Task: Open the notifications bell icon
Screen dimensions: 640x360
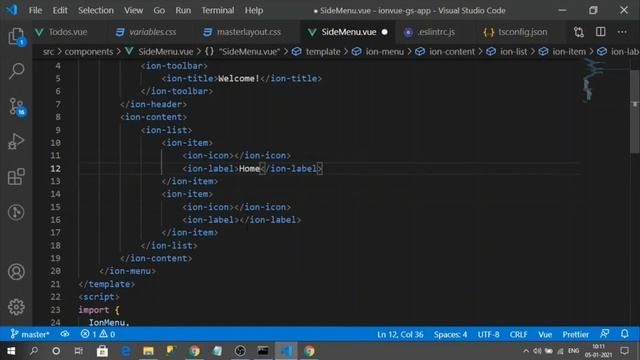Action: 624,334
